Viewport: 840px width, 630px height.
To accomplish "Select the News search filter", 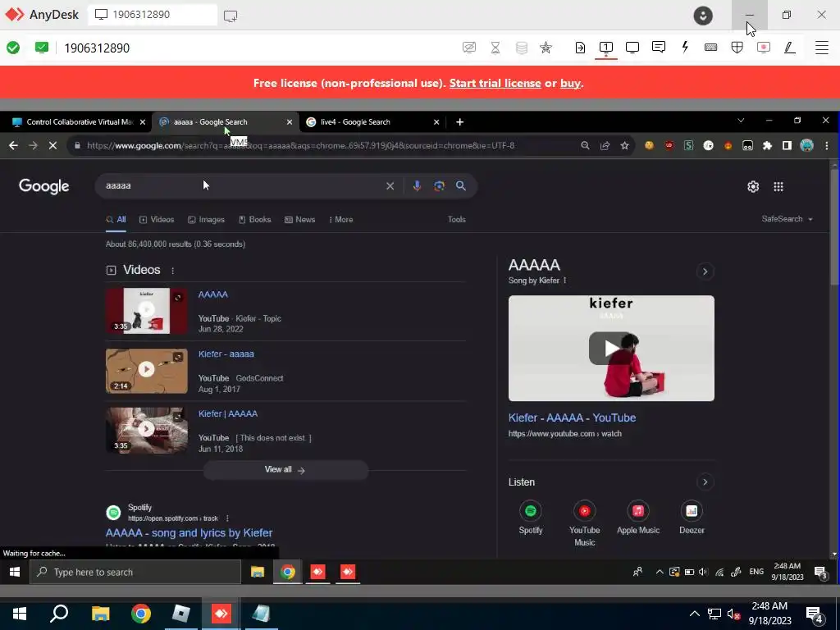I will (299, 219).
